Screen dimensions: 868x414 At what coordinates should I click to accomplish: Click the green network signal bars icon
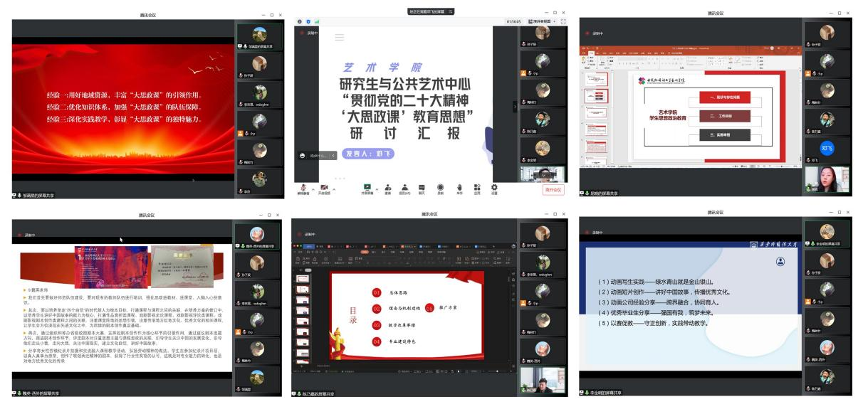tap(317, 22)
